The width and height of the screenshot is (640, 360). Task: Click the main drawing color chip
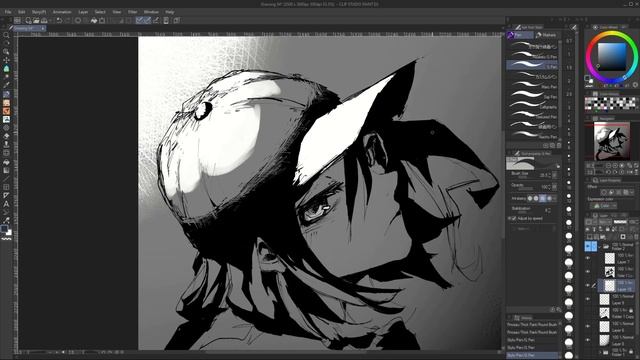pyautogui.click(x=4, y=229)
